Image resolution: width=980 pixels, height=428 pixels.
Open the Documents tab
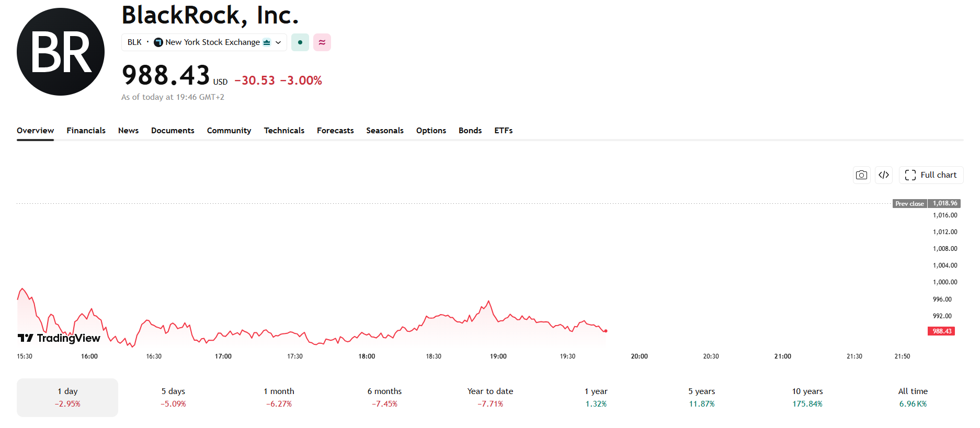(x=173, y=131)
